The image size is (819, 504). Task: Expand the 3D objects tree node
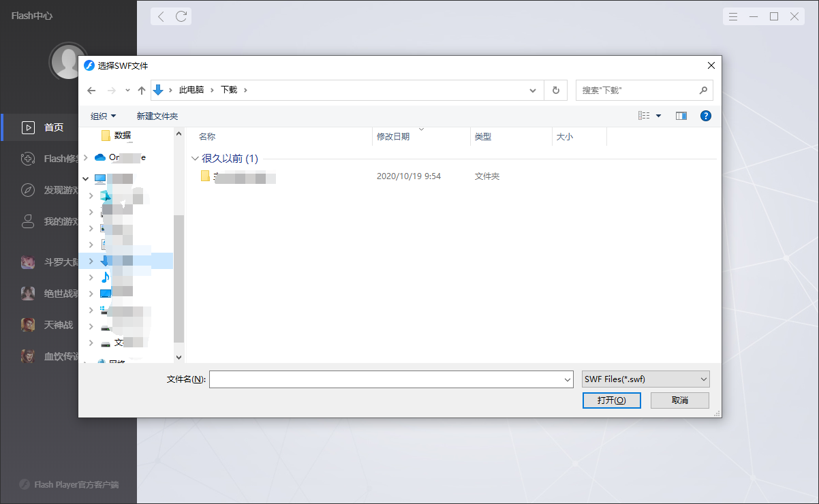point(91,196)
